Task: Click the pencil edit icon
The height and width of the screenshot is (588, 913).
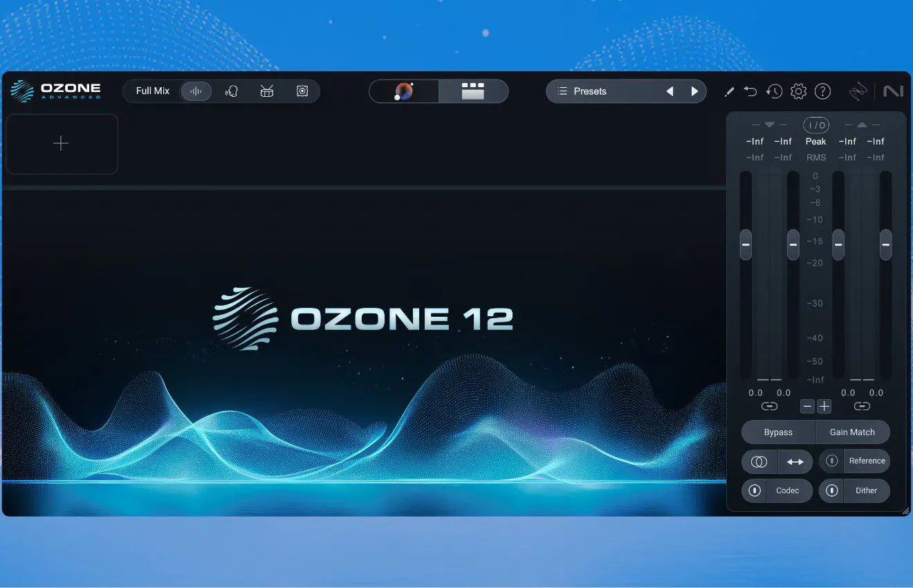Action: click(729, 91)
